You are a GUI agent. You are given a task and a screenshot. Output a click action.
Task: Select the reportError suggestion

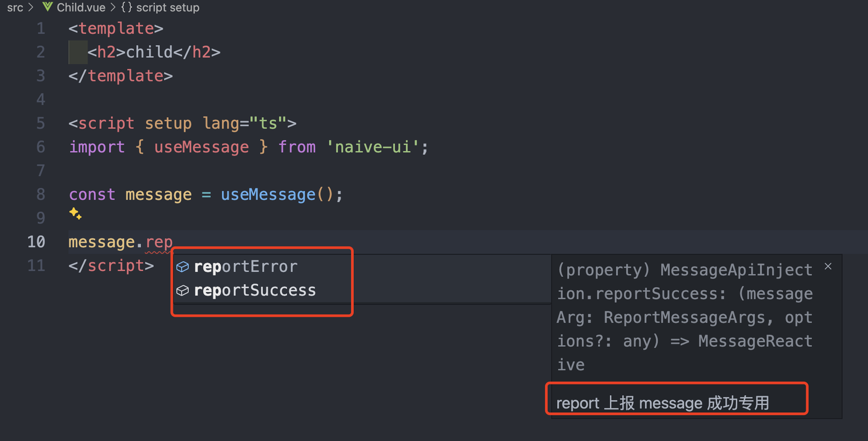[x=246, y=267]
